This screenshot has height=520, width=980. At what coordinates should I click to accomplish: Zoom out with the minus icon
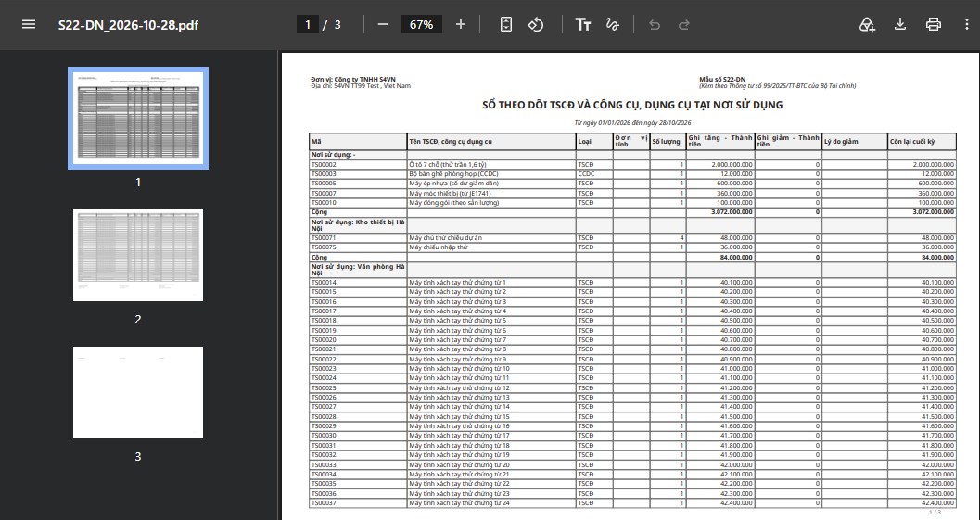[383, 24]
